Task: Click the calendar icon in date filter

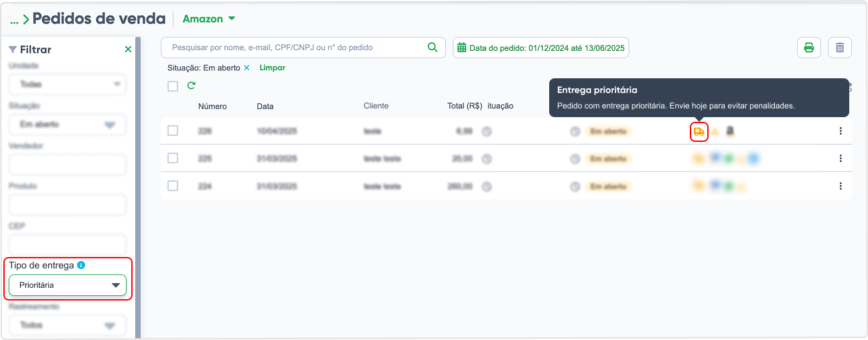Action: point(461,48)
